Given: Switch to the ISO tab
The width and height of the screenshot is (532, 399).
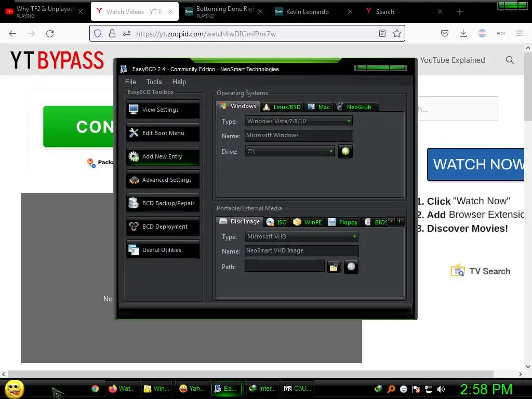Looking at the screenshot, I should click(x=277, y=222).
